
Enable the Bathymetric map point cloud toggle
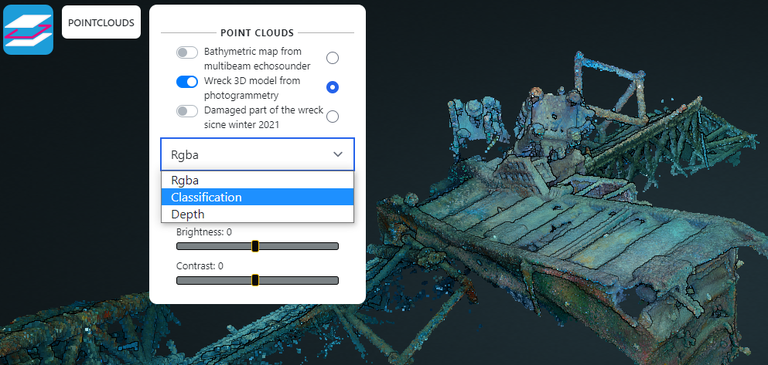[187, 53]
